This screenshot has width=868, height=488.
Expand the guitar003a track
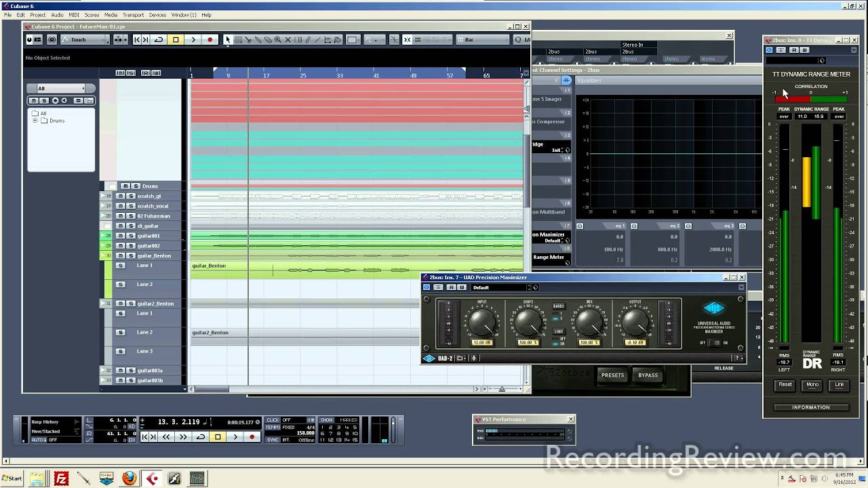pos(103,371)
